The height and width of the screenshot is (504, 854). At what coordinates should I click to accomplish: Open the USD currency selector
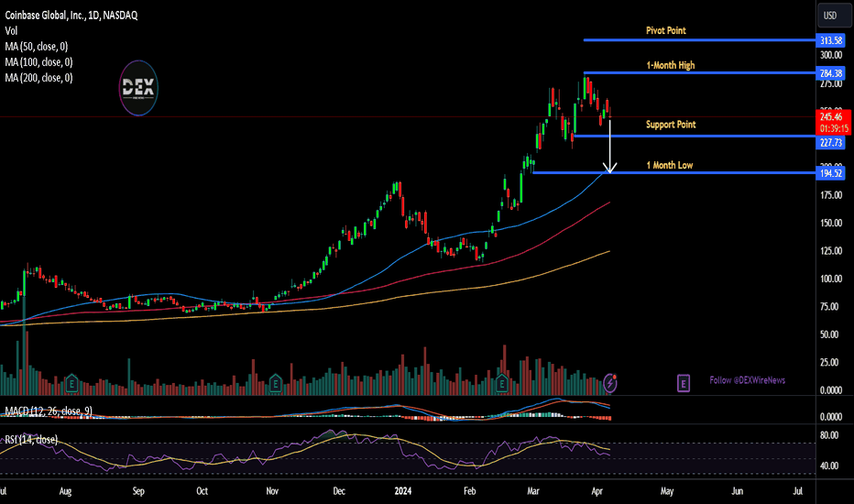click(834, 16)
